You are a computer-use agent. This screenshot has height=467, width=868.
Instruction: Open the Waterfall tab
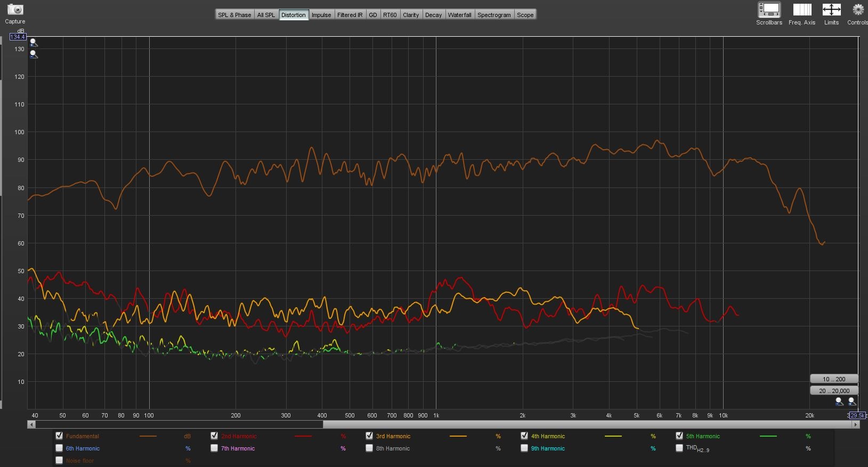tap(460, 15)
